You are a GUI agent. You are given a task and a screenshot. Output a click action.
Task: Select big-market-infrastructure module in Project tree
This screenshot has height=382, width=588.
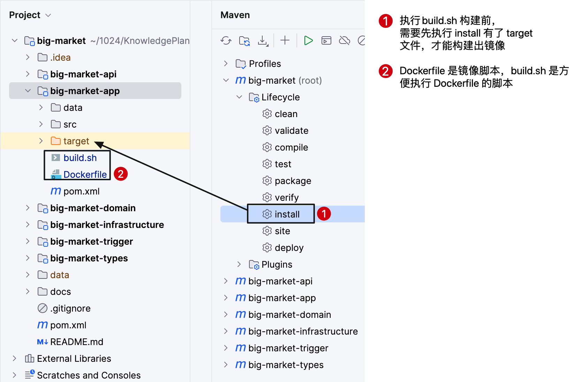(x=107, y=225)
